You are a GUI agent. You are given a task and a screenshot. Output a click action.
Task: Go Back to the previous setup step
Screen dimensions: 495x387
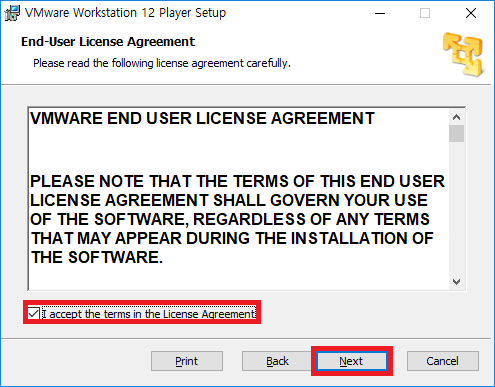pos(277,361)
